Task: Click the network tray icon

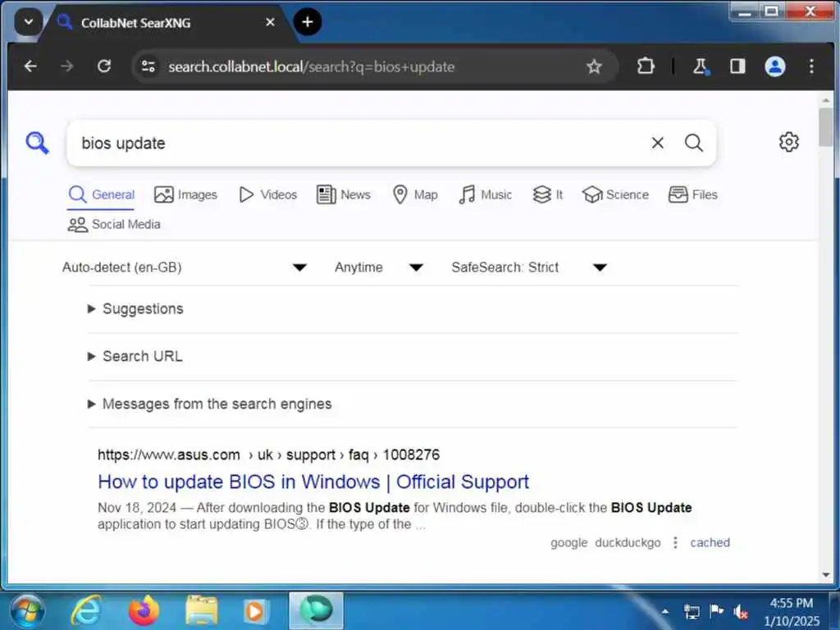Action: (692, 611)
